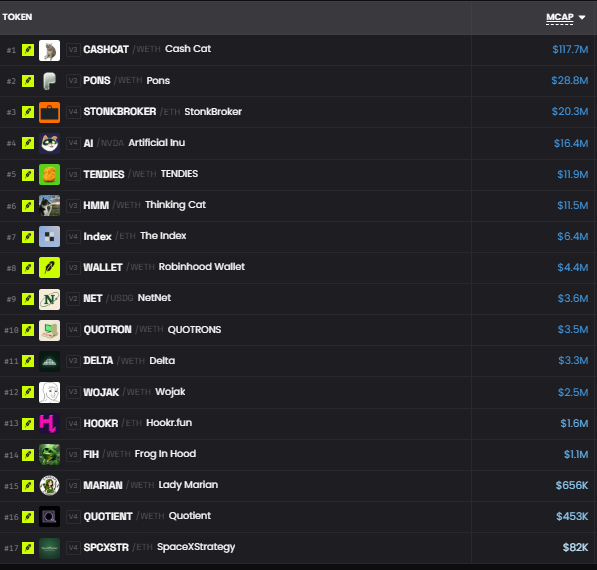Select the V2 badge on NET row
Screen dimensions: 597x570
73,299
